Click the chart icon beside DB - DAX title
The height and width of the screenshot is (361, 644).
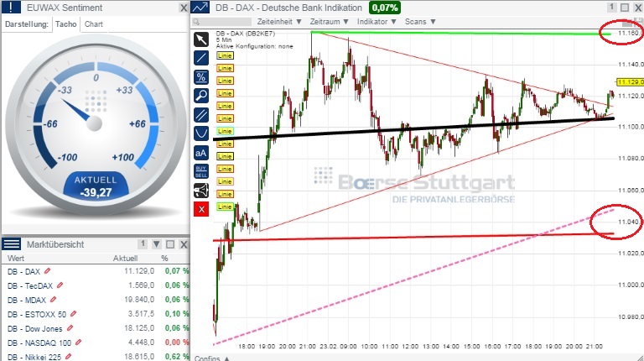(x=200, y=8)
